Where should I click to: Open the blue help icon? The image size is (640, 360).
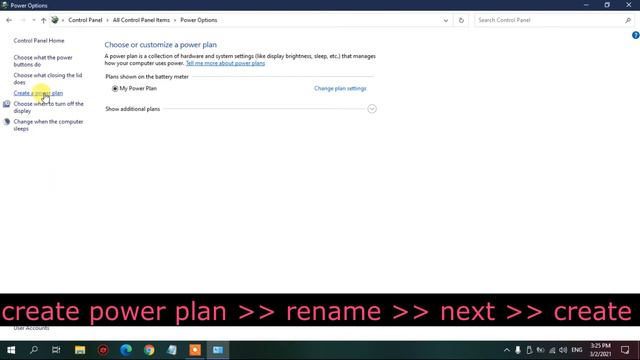point(636,36)
